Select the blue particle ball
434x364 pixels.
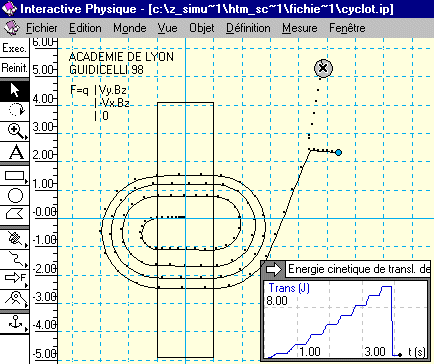pos(338,153)
